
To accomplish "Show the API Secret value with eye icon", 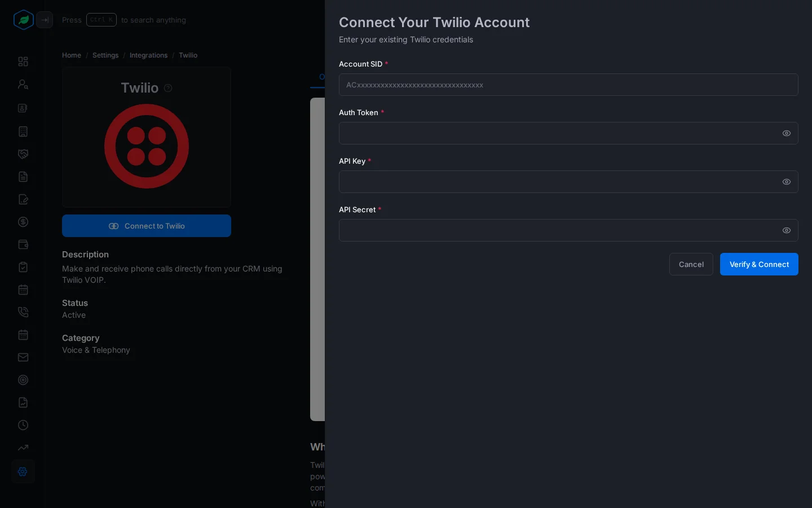I will (787, 230).
